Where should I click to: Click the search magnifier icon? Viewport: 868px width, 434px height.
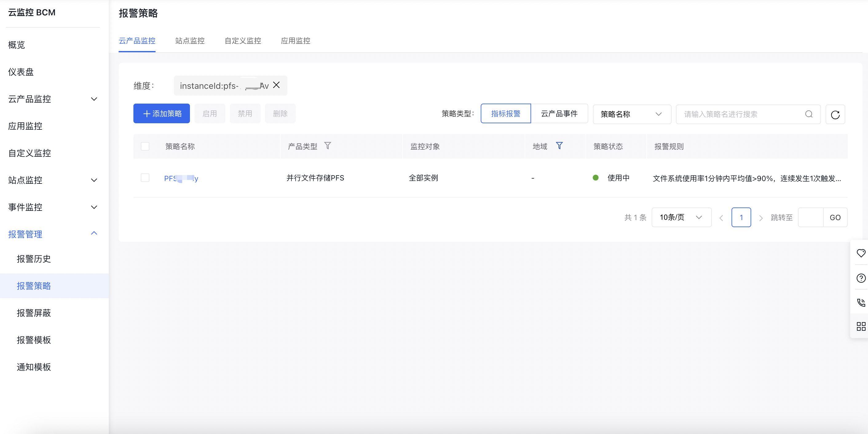809,114
